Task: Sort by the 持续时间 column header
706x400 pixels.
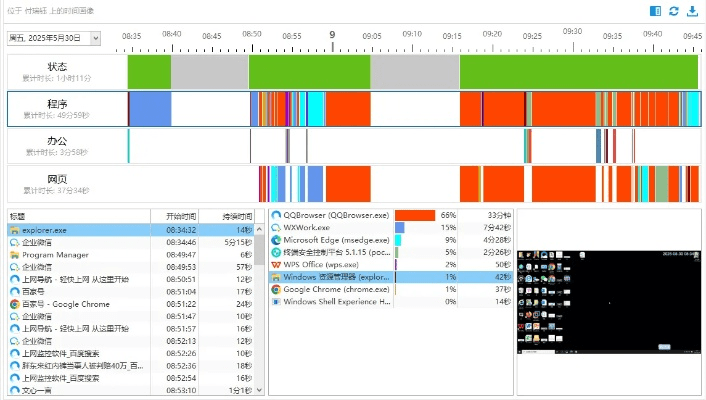Action: tap(237, 216)
